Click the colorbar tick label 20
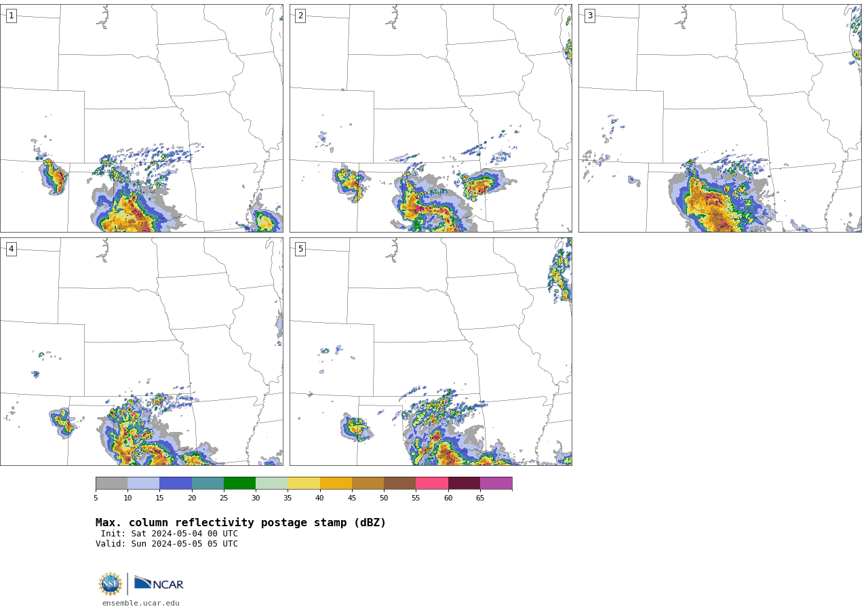868x611 pixels. click(192, 498)
